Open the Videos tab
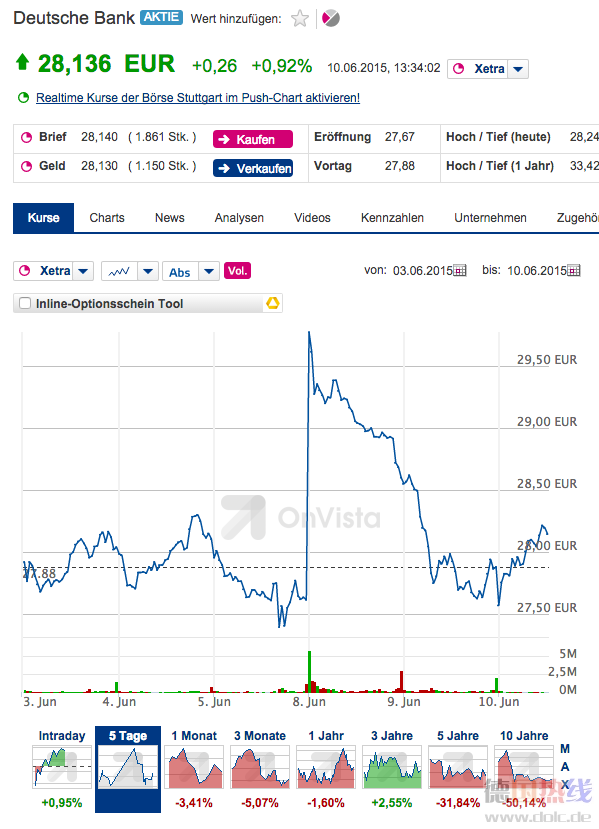 (312, 218)
